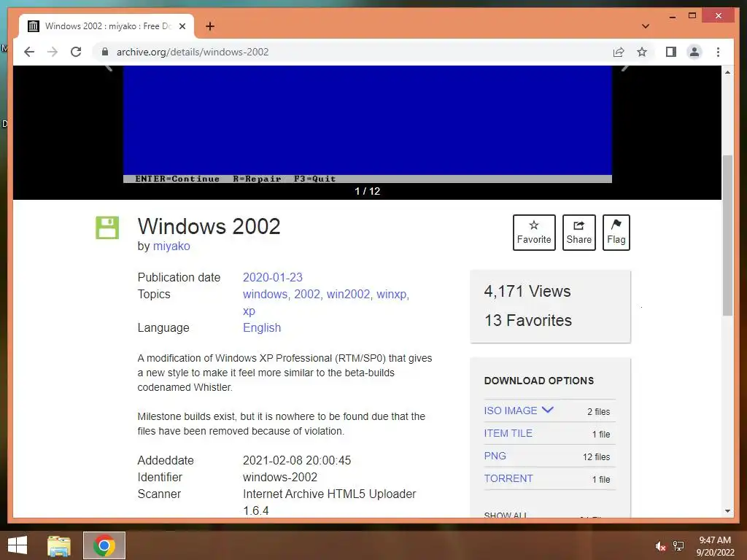Open the 'win2002' topic link
This screenshot has width=747, height=560.
point(348,295)
